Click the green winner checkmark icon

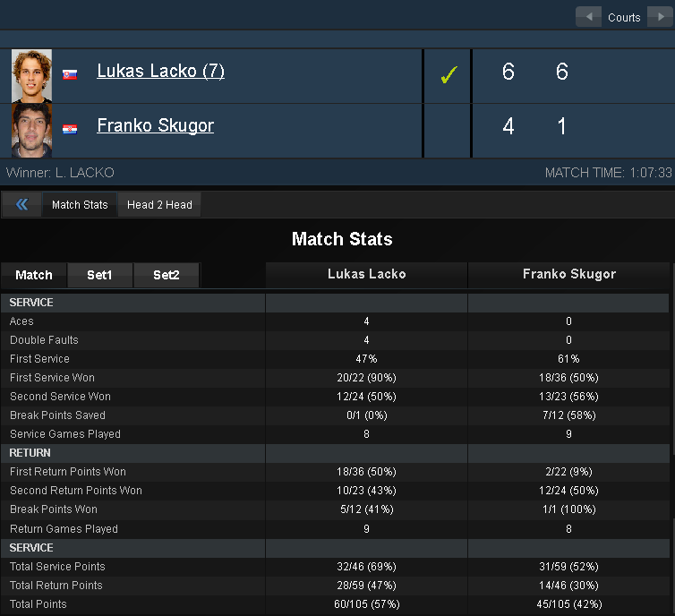(449, 75)
